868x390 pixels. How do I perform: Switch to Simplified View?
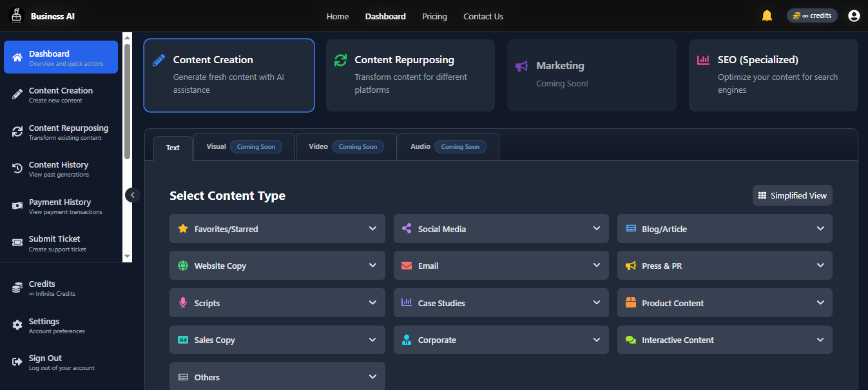click(x=793, y=195)
